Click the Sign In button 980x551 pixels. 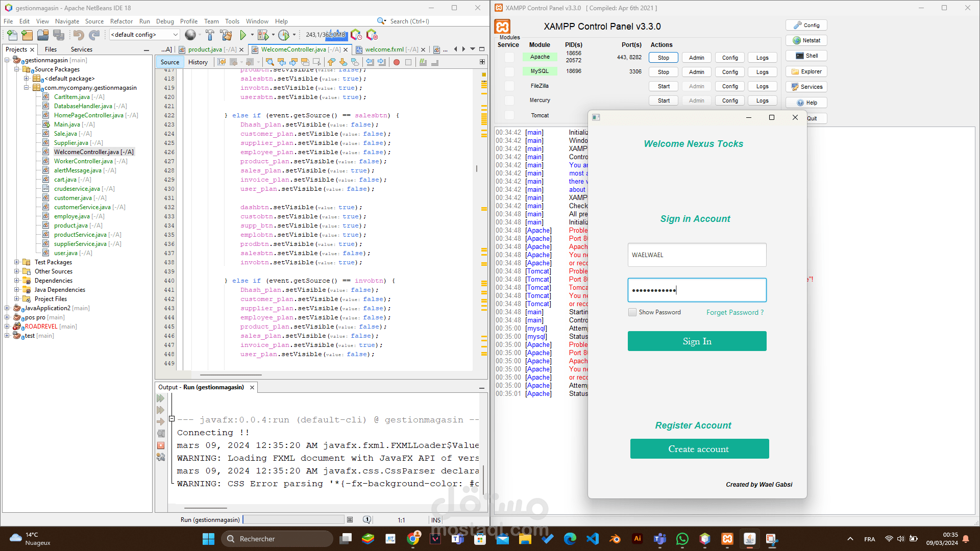click(697, 341)
